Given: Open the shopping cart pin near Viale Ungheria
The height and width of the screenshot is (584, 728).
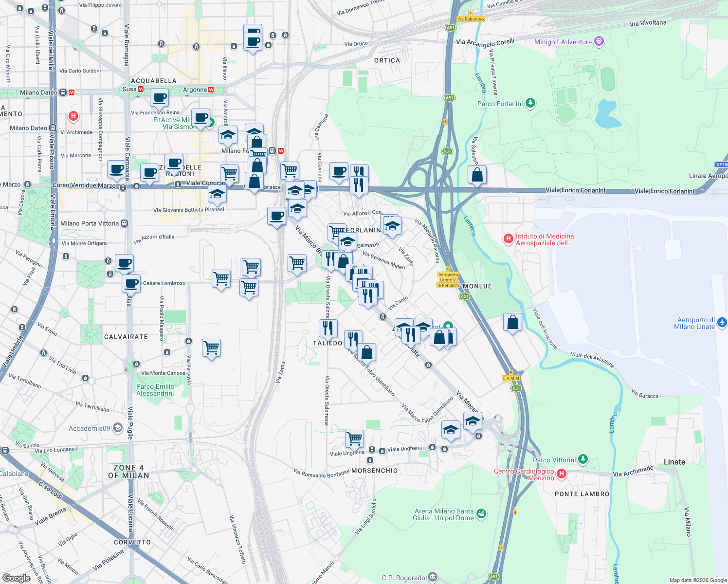Looking at the screenshot, I should coord(354,438).
